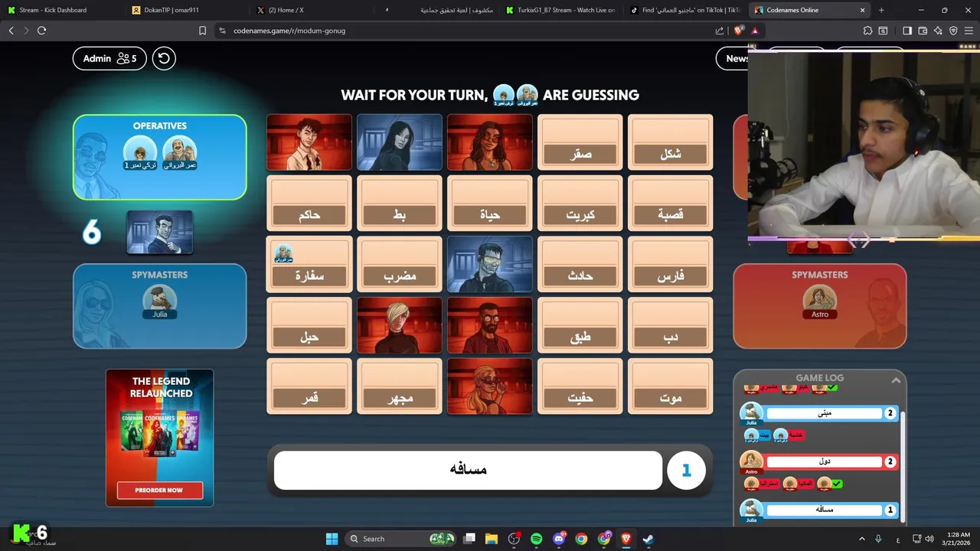Click the share page icon in address bar
This screenshot has height=551, width=980.
tap(720, 31)
